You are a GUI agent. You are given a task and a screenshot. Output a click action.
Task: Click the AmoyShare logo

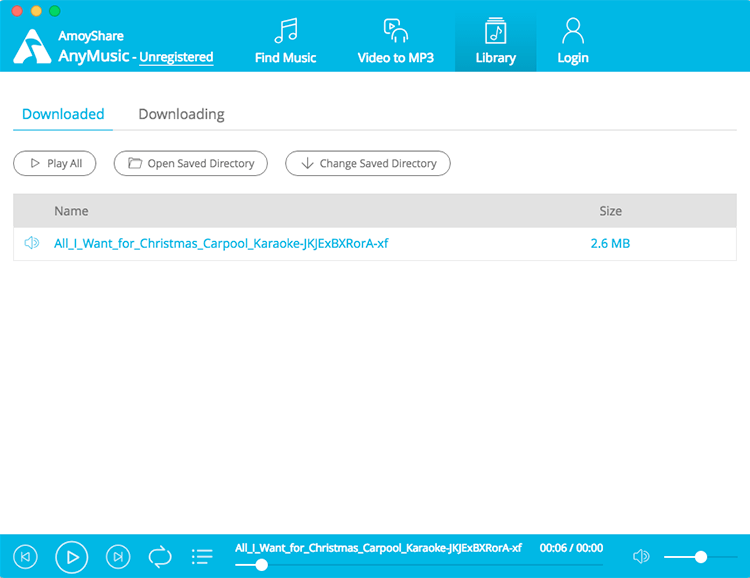pos(32,46)
